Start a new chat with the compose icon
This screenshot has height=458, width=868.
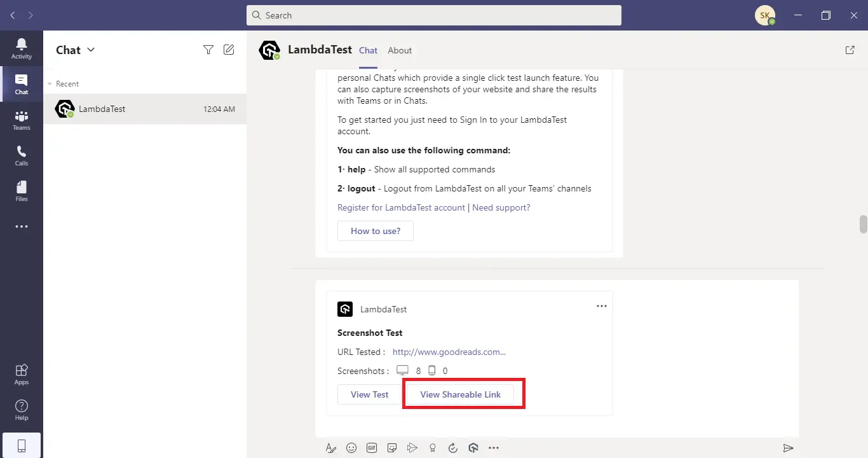229,49
